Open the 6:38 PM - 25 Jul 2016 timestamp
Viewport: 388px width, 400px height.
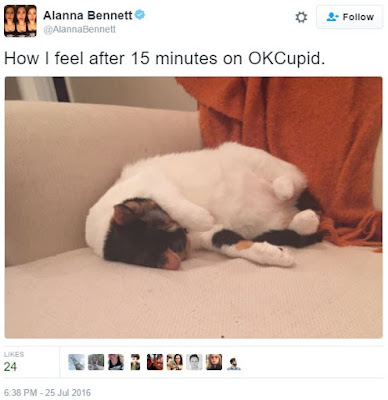[47, 392]
